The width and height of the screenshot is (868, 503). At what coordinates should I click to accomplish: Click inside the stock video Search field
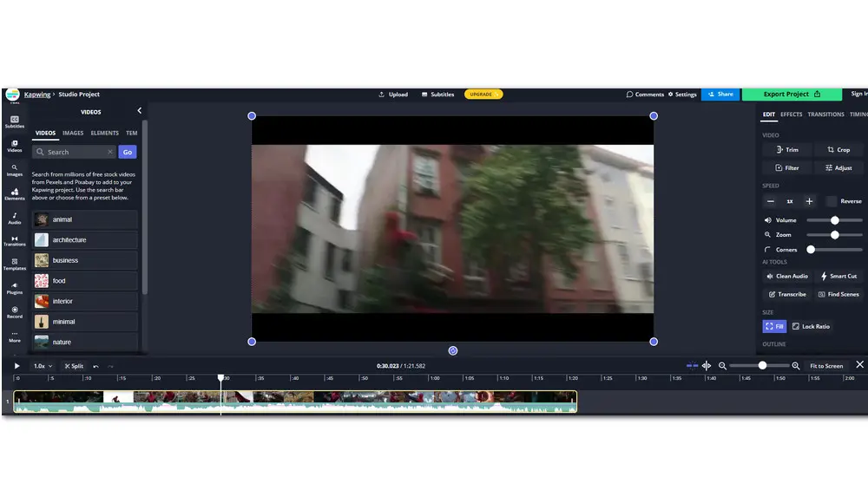coord(74,152)
